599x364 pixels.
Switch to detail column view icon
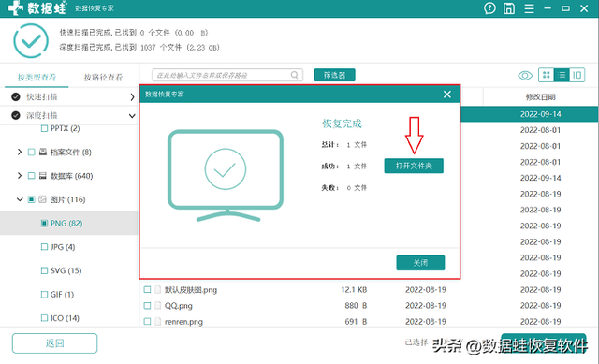(x=577, y=75)
